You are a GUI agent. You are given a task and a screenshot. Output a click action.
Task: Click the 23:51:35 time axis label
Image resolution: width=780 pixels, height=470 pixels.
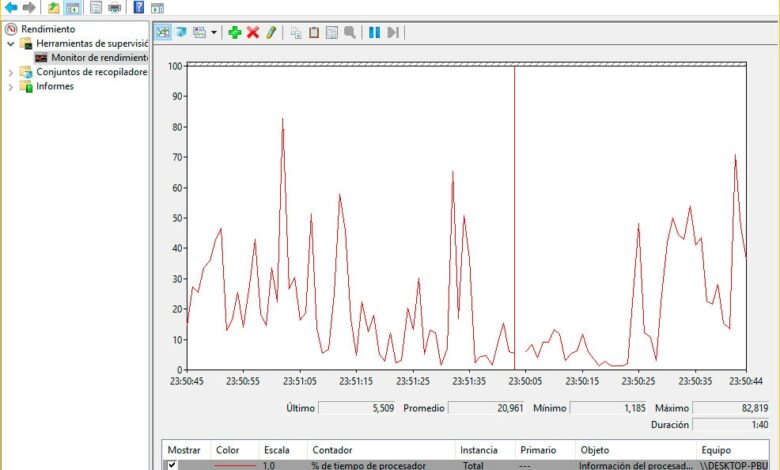coord(469,381)
